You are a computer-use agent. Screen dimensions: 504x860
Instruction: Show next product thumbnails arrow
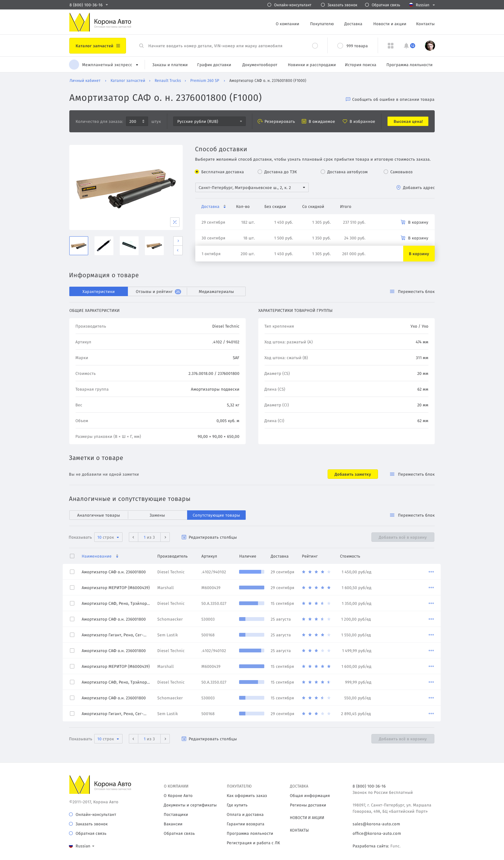click(x=178, y=241)
